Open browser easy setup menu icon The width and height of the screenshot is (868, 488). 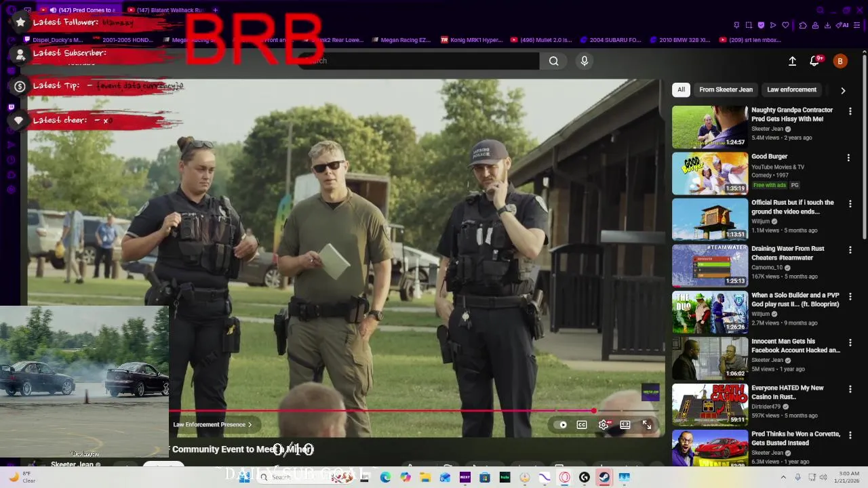coord(858,25)
